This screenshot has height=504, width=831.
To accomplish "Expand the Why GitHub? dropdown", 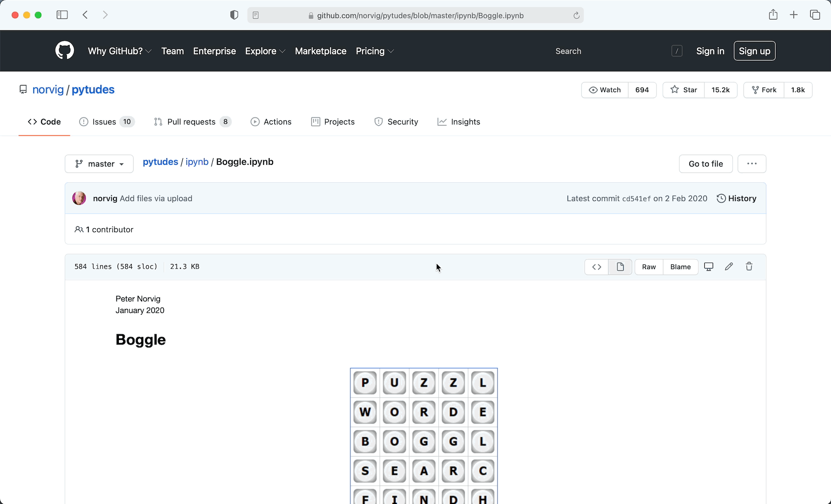I will (x=120, y=51).
